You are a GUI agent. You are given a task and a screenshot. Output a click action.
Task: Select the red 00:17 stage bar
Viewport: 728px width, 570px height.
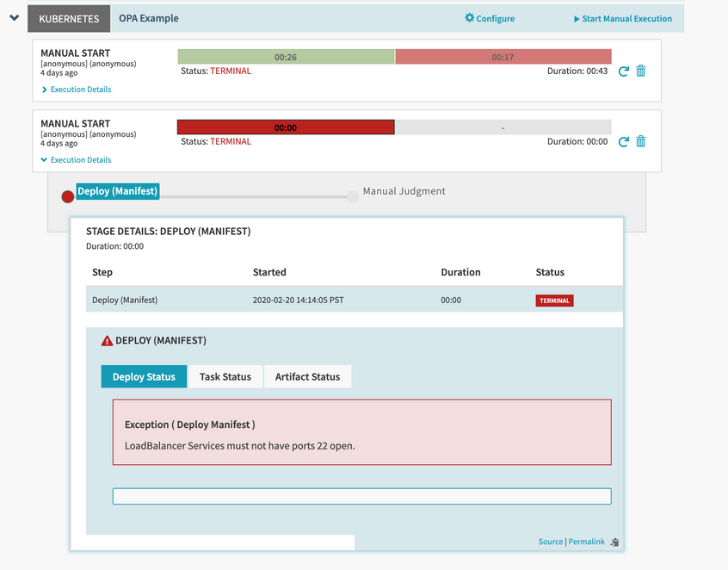[x=503, y=57]
